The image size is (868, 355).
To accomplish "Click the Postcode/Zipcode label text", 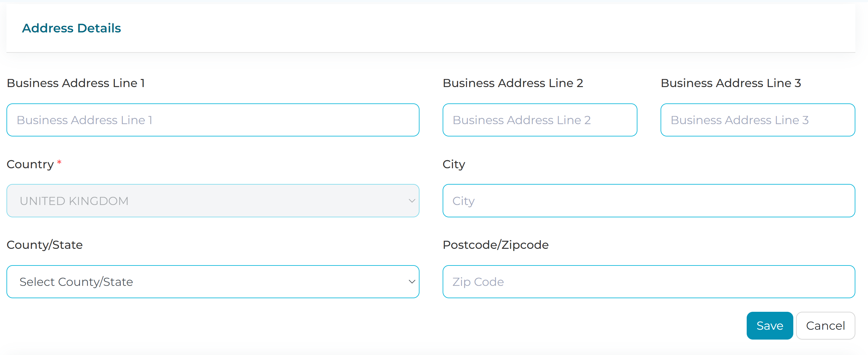I will [x=496, y=245].
